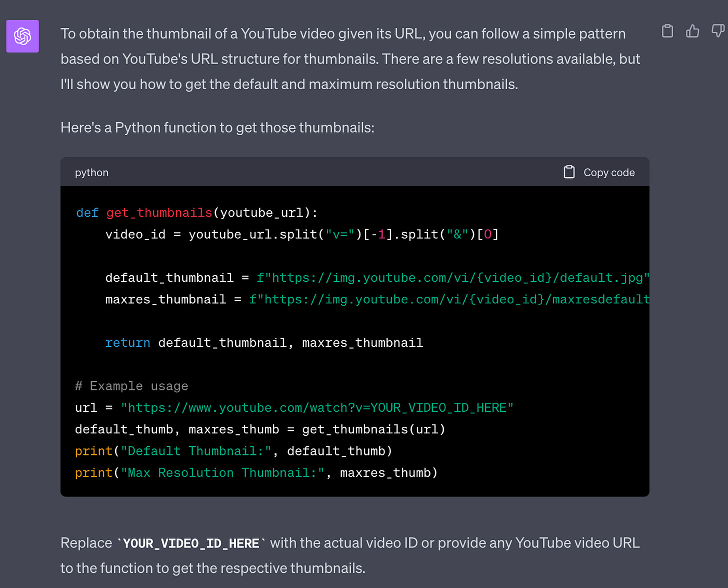
Task: Click the get_thumbnails(url) call line
Action: pyautogui.click(x=260, y=429)
